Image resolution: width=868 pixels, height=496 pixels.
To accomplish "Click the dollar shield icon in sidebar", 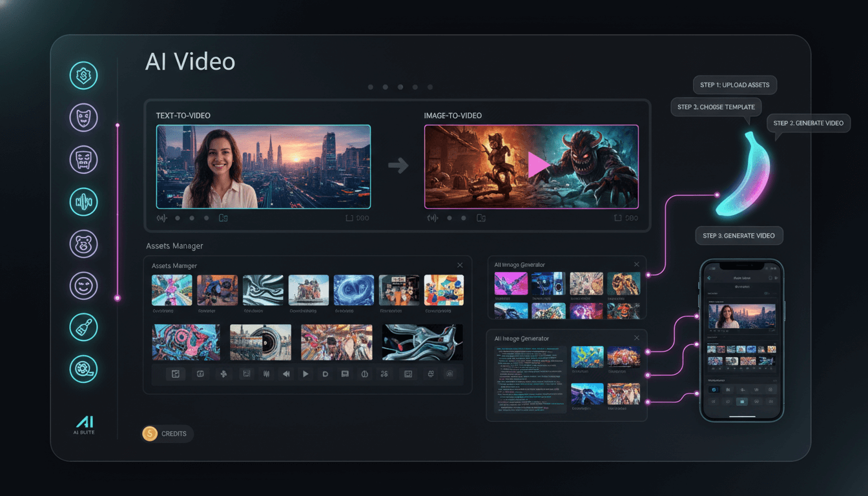I will click(x=83, y=76).
